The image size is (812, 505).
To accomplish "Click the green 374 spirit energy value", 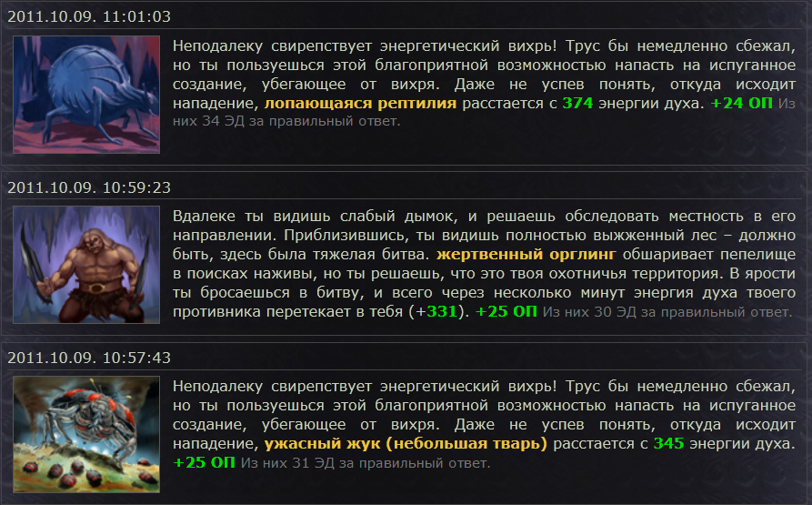I will tap(577, 104).
